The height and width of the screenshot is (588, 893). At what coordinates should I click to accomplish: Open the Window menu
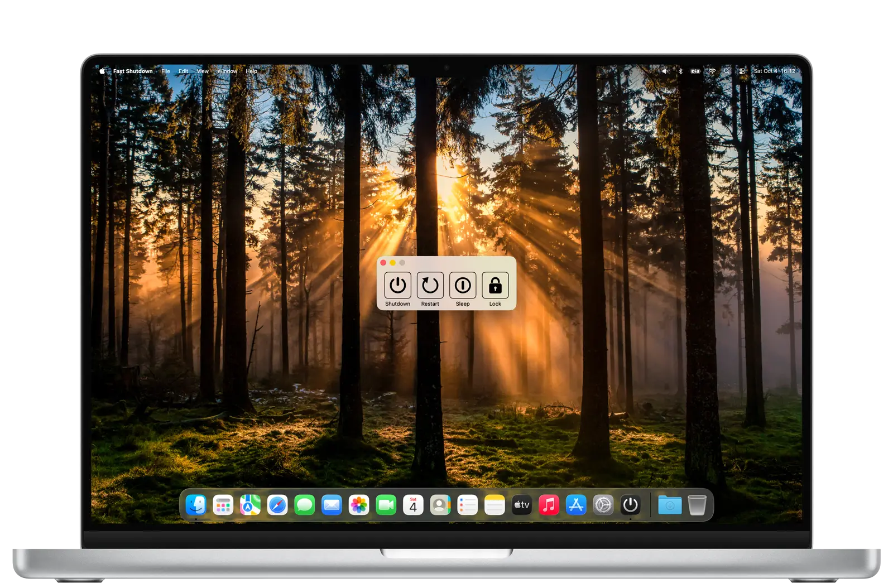click(227, 71)
